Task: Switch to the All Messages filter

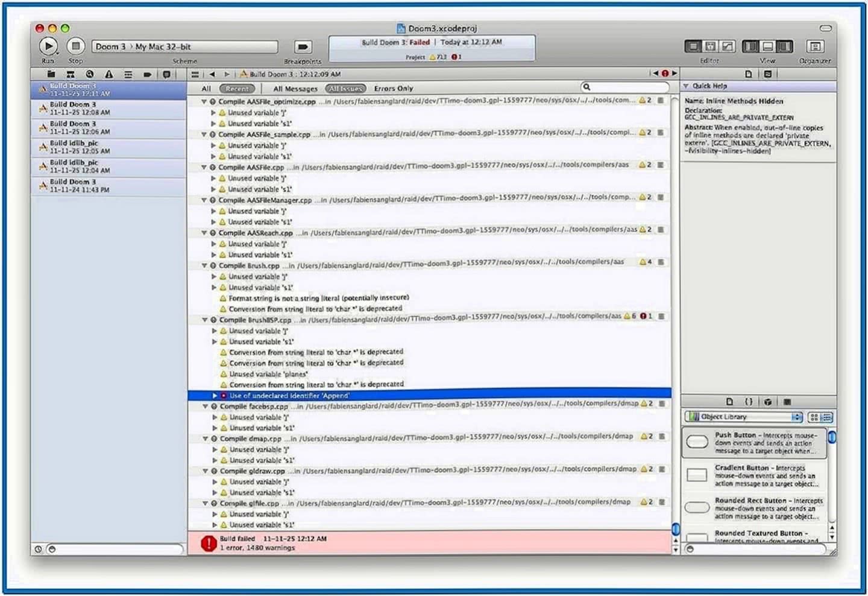Action: pyautogui.click(x=295, y=89)
